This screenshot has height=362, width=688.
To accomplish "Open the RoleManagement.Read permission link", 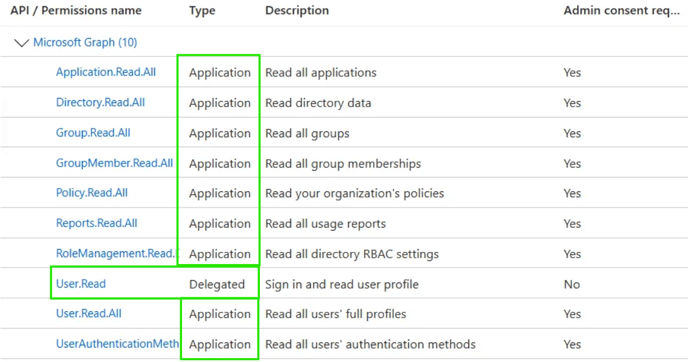I will point(116,253).
